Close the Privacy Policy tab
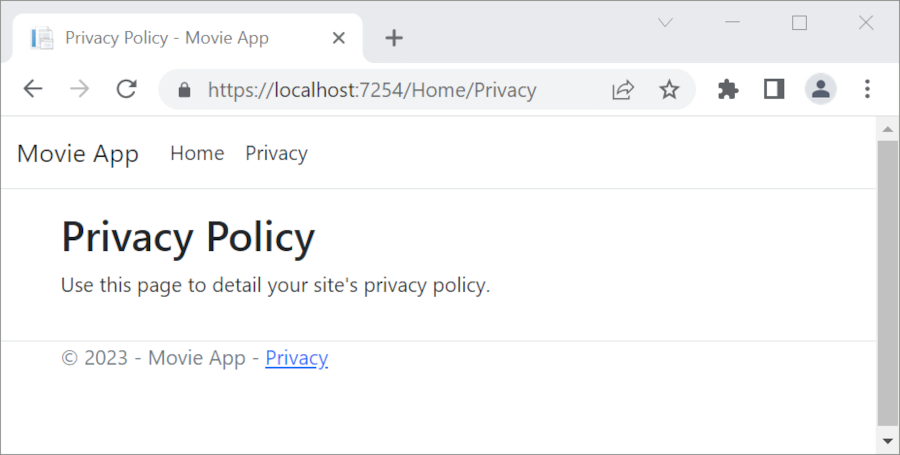 click(x=338, y=38)
